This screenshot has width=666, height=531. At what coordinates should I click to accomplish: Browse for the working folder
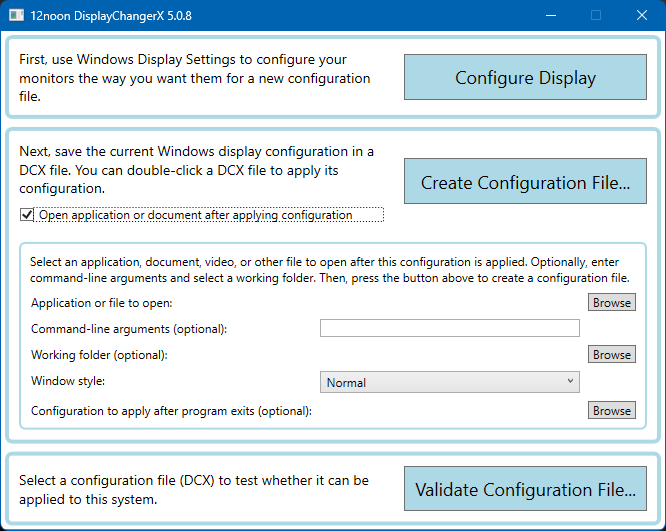pyautogui.click(x=611, y=354)
